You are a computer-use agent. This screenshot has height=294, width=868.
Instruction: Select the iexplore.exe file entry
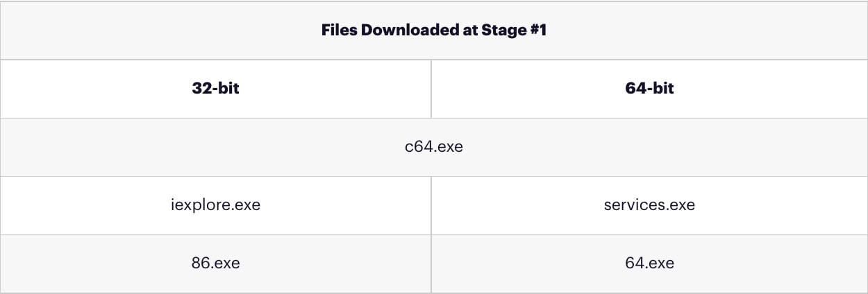coord(215,205)
